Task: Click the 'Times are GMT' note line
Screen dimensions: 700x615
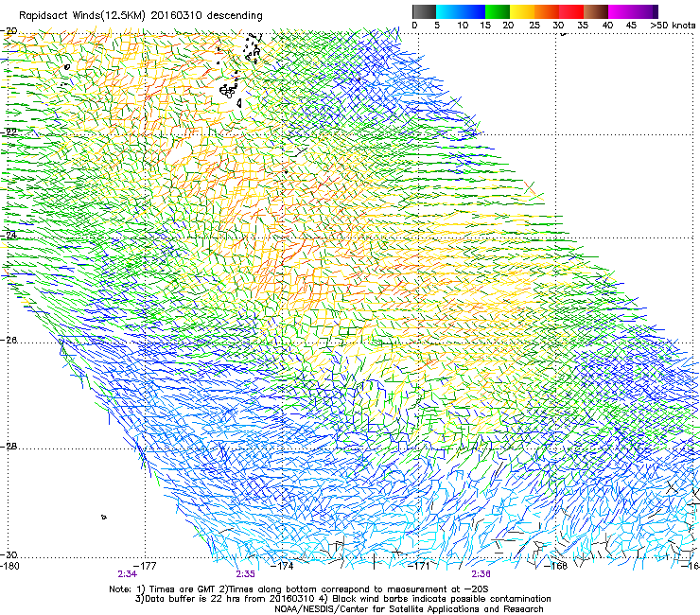Action: [299, 589]
